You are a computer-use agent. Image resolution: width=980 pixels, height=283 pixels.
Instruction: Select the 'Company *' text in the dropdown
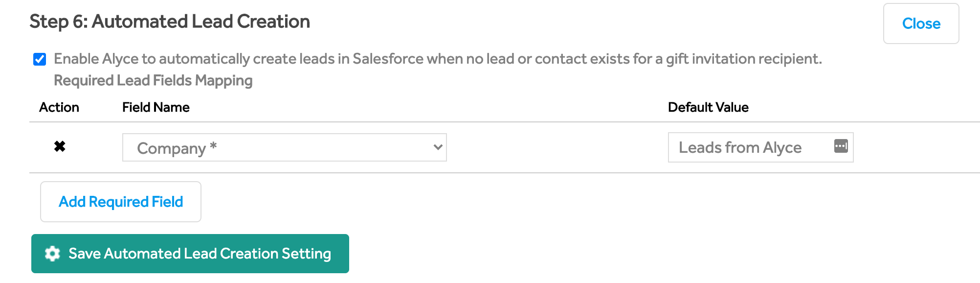tap(177, 148)
